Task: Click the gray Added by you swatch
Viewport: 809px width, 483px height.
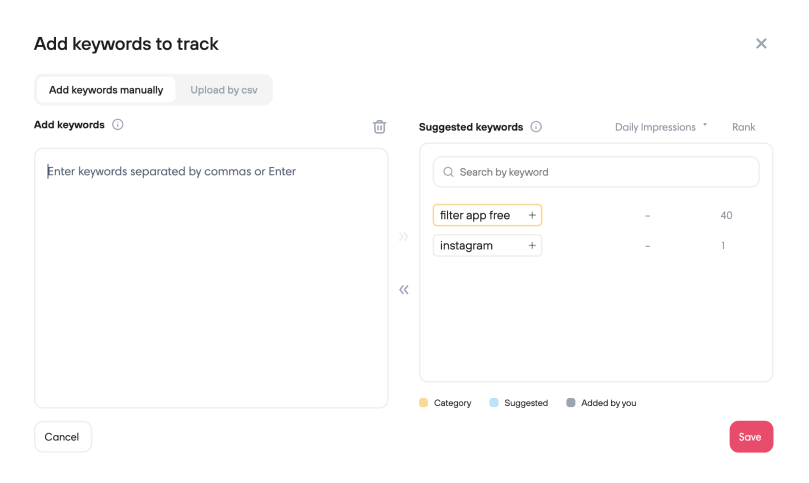Action: (x=571, y=403)
